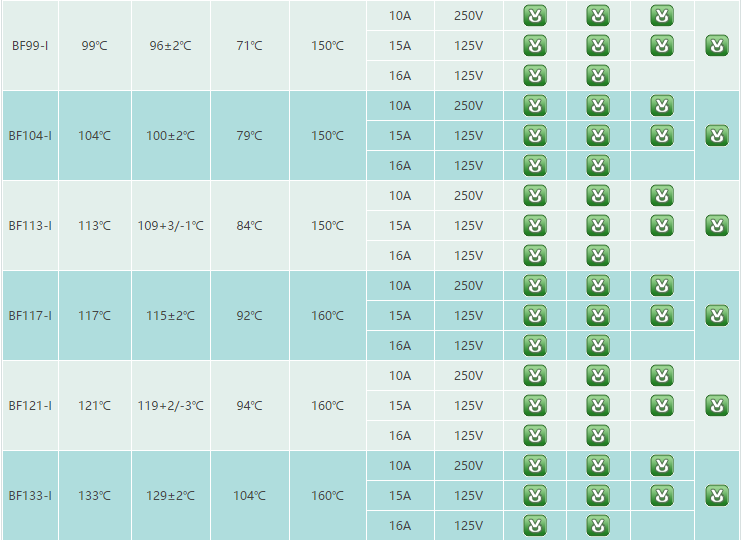Click first green icon in BF104-I 16A row
743x540 pixels.
pos(535,166)
